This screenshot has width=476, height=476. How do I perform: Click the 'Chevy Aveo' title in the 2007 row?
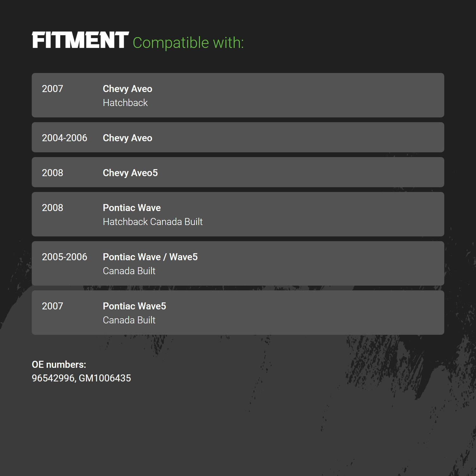[x=128, y=89]
